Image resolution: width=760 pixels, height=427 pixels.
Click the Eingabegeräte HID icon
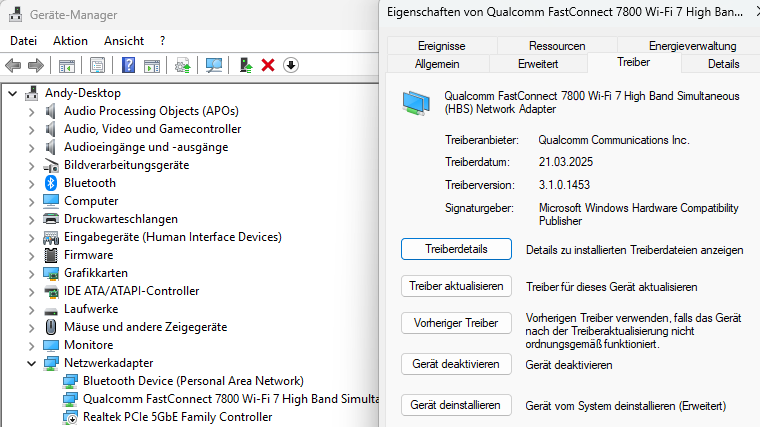51,237
